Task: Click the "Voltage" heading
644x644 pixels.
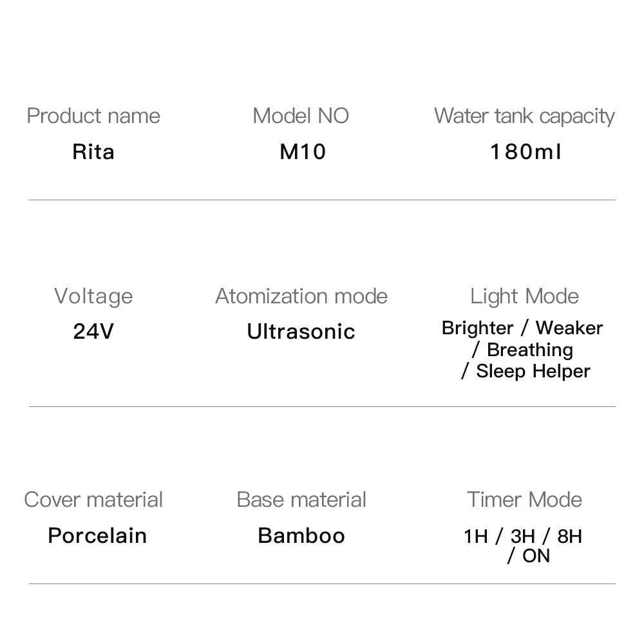Action: pyautogui.click(x=93, y=296)
